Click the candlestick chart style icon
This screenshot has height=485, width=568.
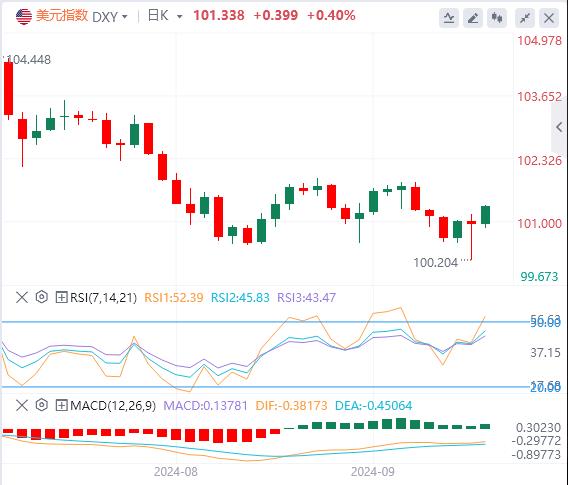point(497,17)
